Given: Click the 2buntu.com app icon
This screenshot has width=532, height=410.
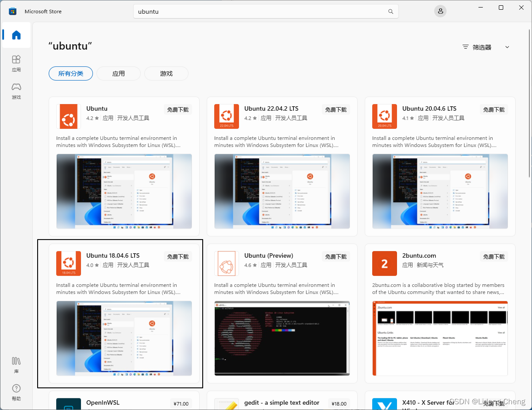Looking at the screenshot, I should (x=385, y=263).
